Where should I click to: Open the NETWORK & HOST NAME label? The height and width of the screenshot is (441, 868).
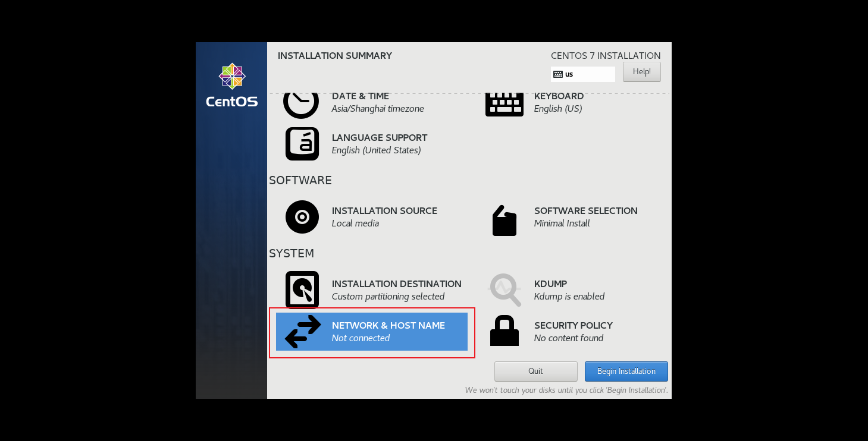click(388, 325)
